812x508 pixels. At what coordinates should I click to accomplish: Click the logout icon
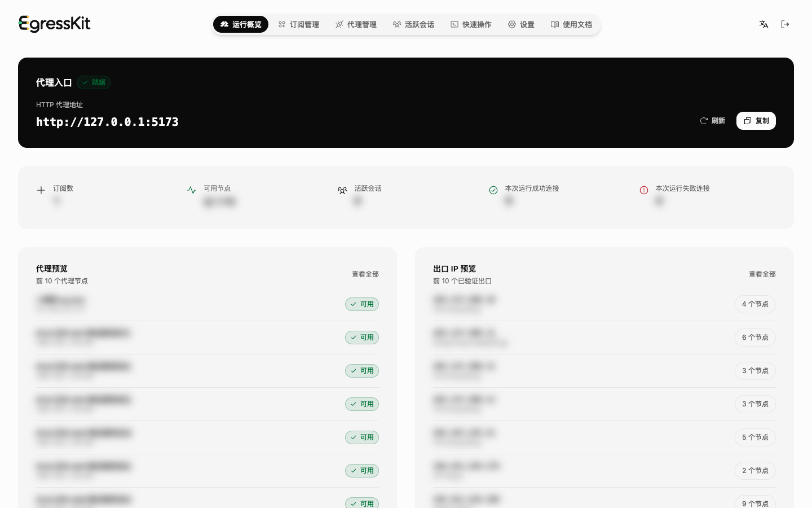pos(785,24)
